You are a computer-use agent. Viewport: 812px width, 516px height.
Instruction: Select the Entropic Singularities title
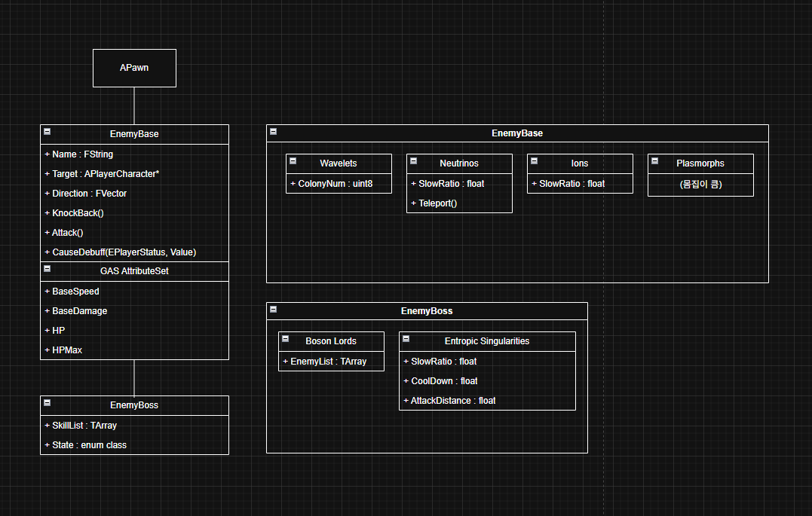(487, 341)
